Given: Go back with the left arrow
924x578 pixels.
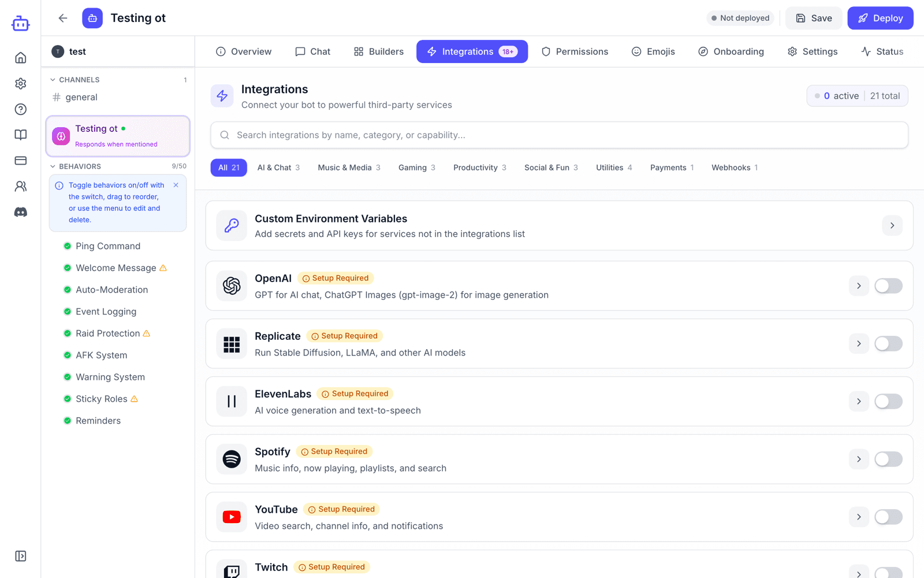Looking at the screenshot, I should (x=63, y=18).
